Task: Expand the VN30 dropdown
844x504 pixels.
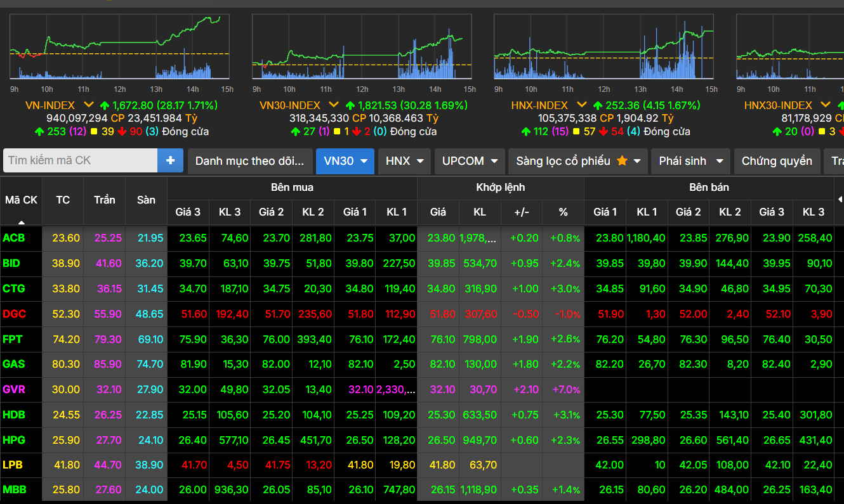Action: tap(364, 161)
